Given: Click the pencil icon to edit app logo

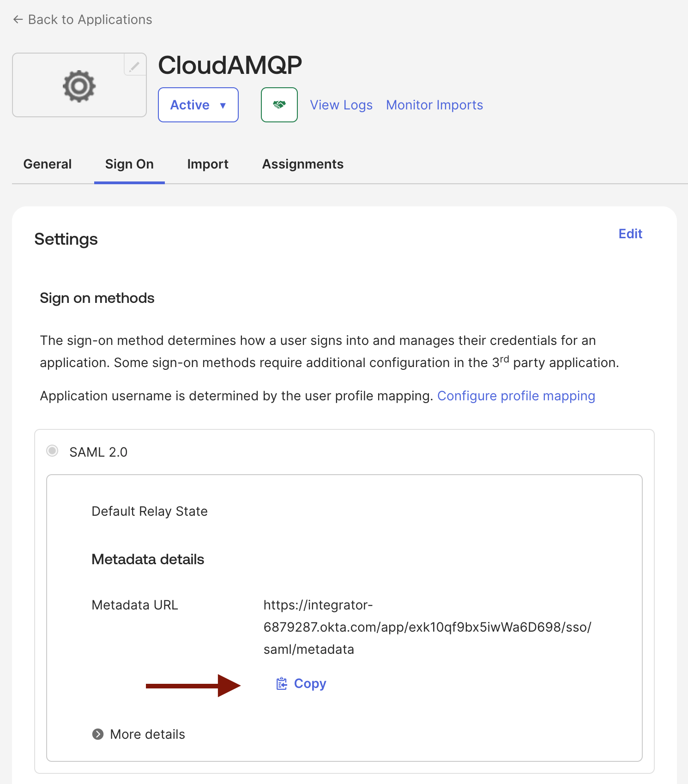Looking at the screenshot, I should tap(134, 66).
